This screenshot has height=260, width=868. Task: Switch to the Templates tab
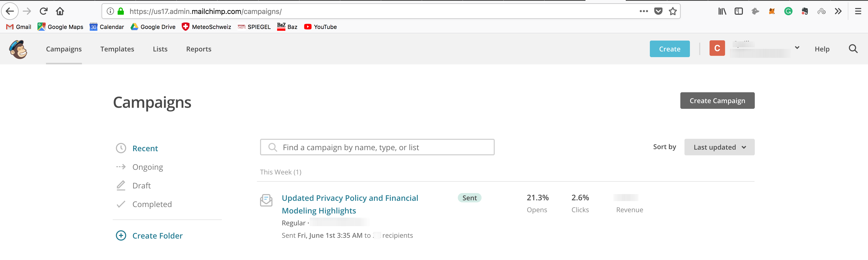pyautogui.click(x=117, y=49)
